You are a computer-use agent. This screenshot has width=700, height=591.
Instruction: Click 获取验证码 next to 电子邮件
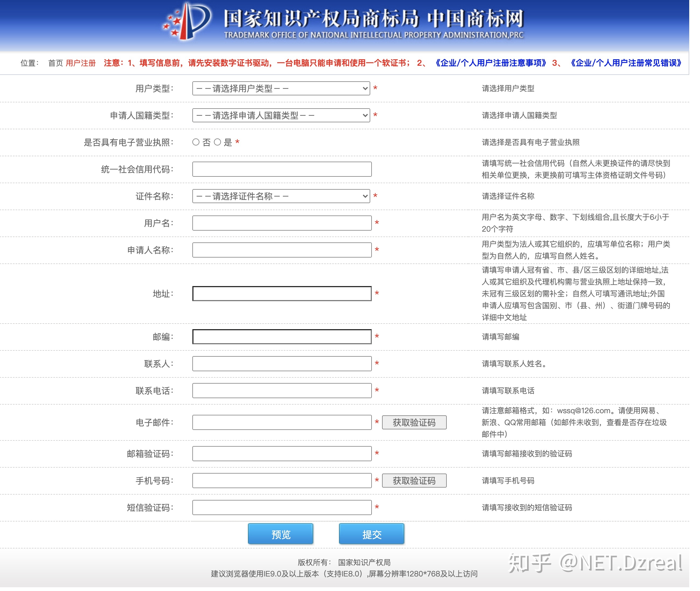[x=414, y=423]
